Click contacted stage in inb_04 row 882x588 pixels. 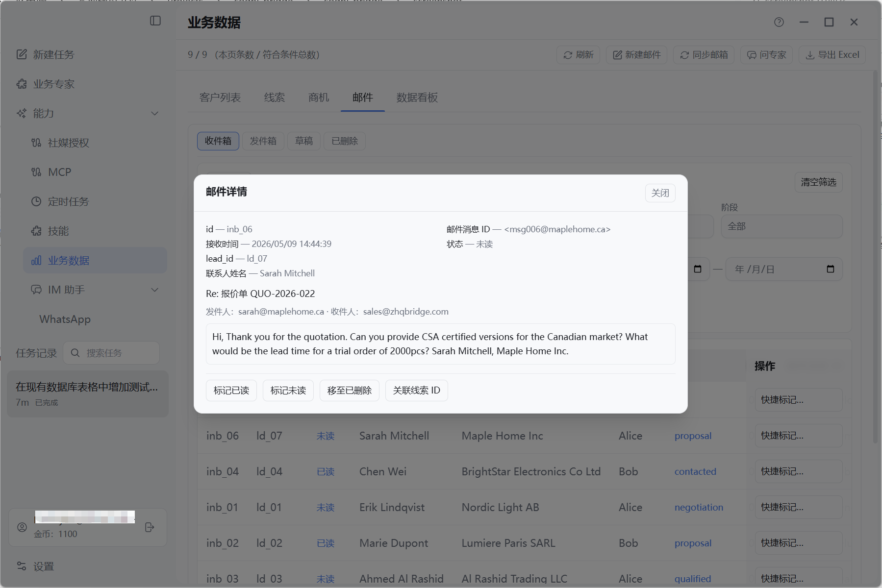click(x=695, y=471)
